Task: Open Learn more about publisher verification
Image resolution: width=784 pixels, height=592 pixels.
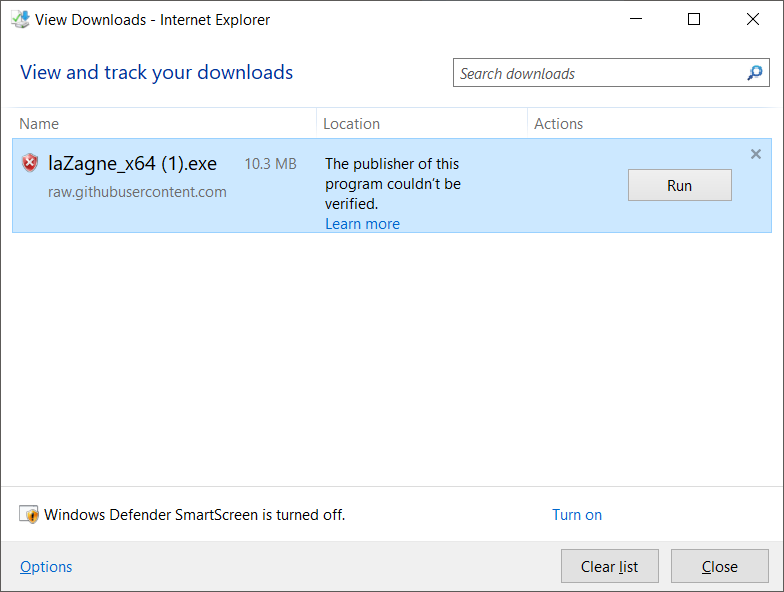Action: (x=362, y=224)
